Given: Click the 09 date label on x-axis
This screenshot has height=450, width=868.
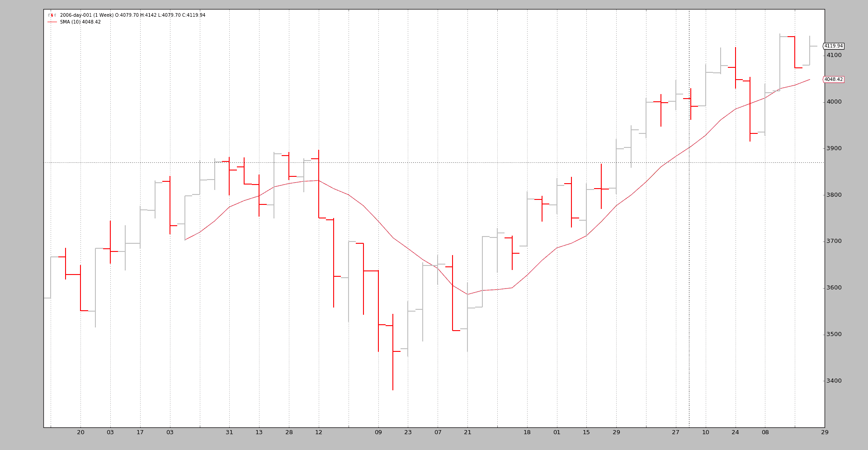Looking at the screenshot, I should tap(378, 432).
